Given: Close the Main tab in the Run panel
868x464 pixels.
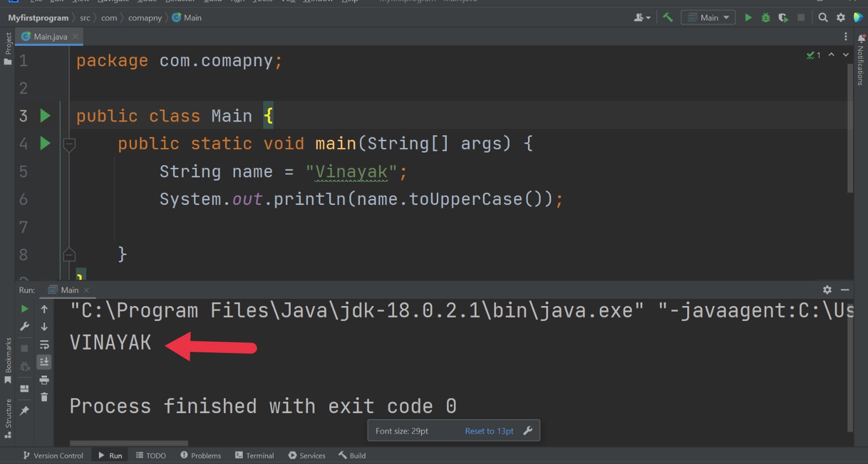Looking at the screenshot, I should [x=86, y=290].
